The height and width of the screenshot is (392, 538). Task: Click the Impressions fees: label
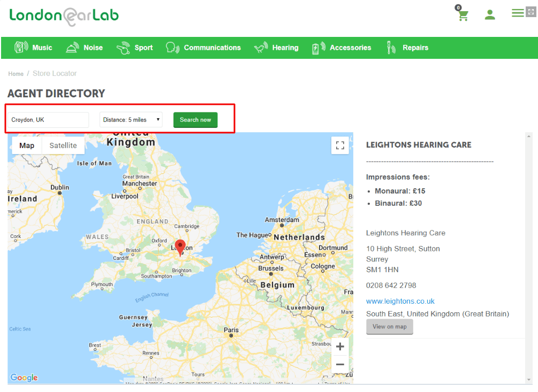(x=398, y=177)
